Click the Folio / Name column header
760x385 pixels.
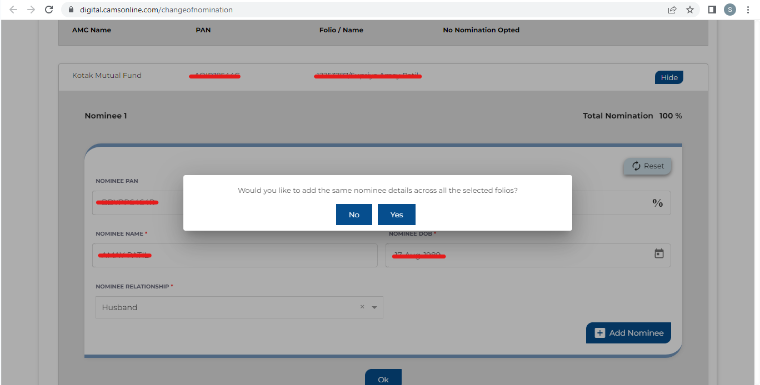(x=341, y=30)
